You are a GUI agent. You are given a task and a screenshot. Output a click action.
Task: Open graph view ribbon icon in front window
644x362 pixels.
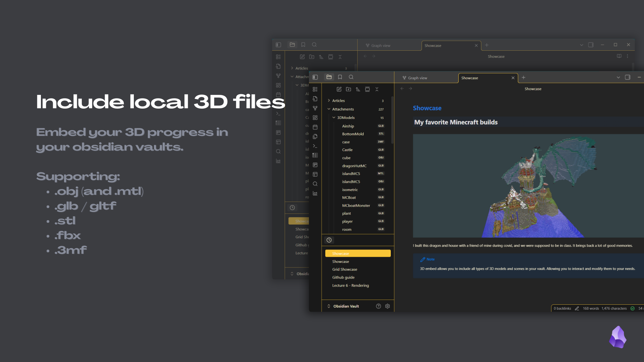click(x=315, y=108)
